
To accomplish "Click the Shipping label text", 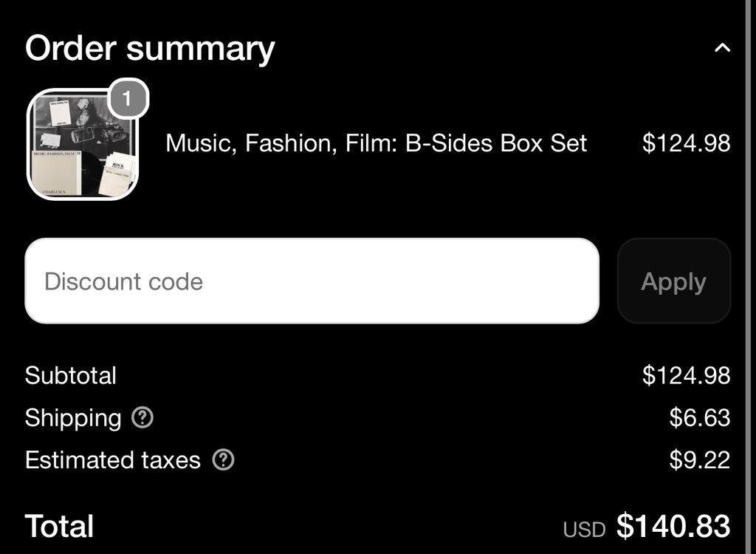I will [73, 418].
